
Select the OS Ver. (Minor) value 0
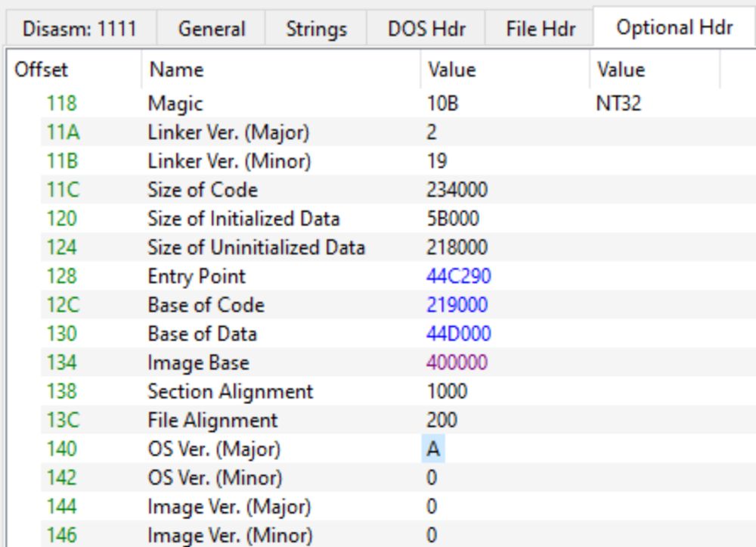(432, 477)
